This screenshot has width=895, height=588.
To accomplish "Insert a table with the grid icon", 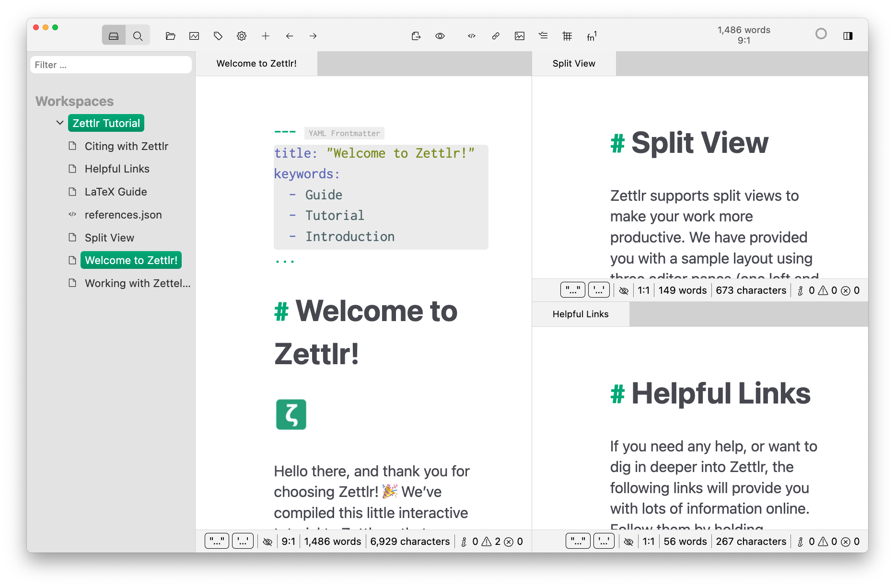I will tap(567, 35).
